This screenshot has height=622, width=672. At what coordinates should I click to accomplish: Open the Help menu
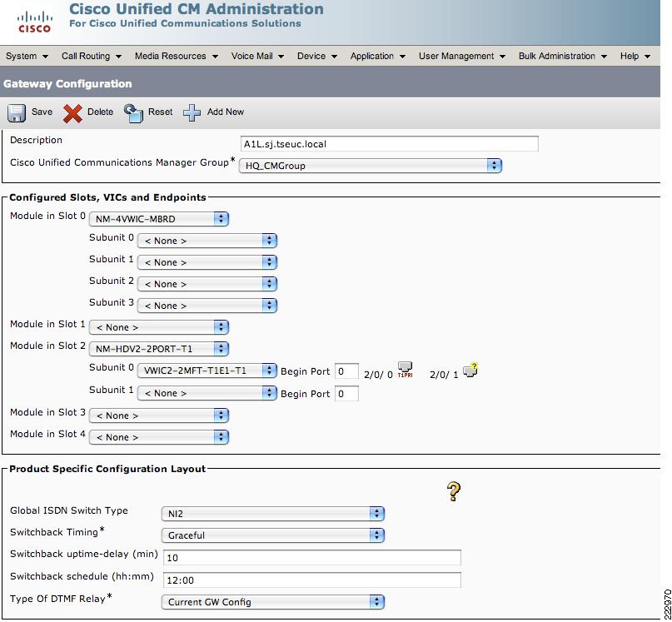coord(635,56)
